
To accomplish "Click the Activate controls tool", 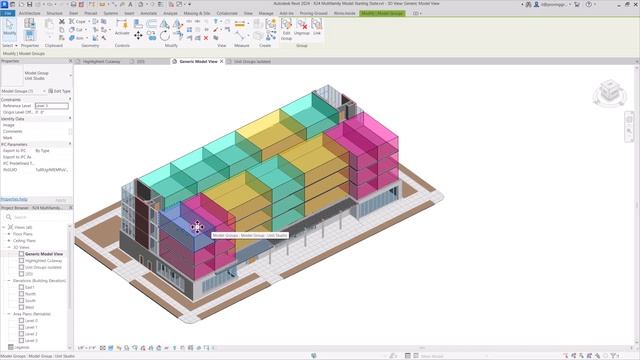I will coord(122,28).
